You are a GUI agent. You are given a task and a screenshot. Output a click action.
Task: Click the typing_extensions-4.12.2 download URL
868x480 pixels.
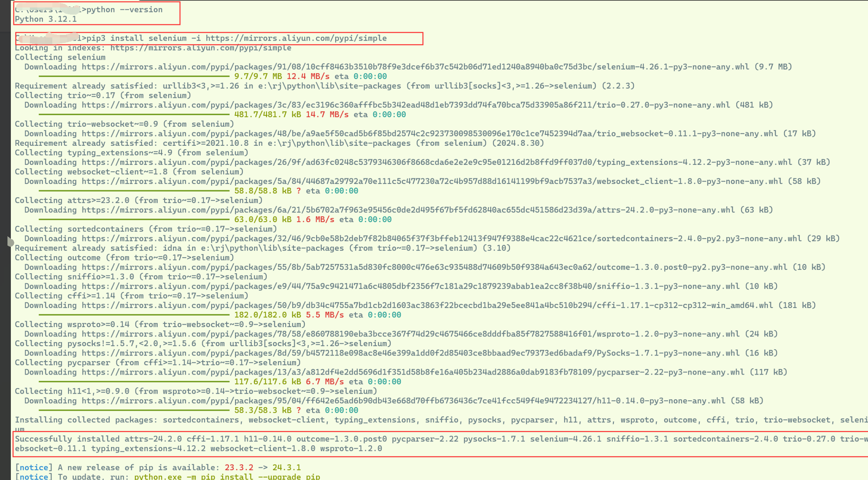click(437, 162)
